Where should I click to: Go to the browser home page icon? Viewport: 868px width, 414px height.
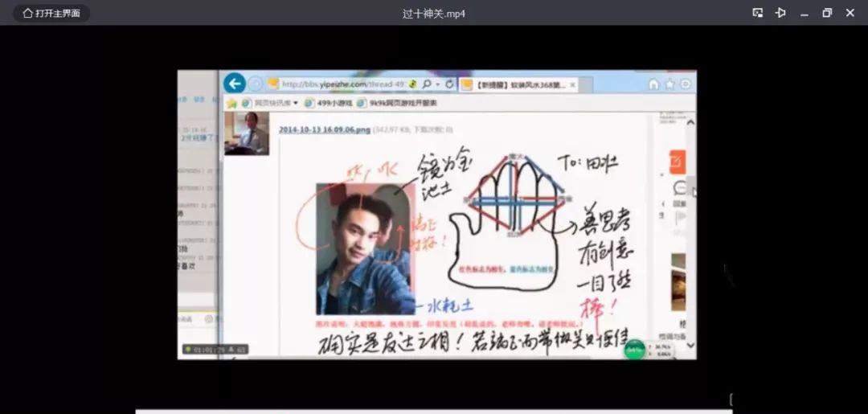click(x=653, y=84)
